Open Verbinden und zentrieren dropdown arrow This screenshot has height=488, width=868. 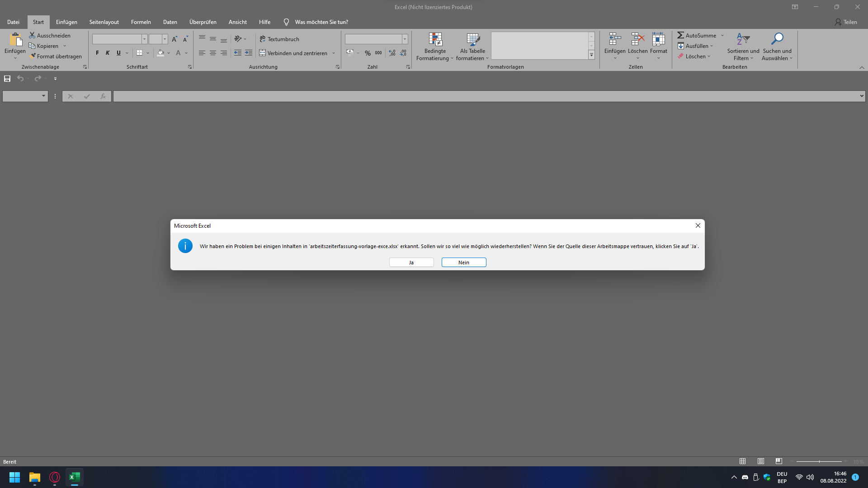[334, 53]
